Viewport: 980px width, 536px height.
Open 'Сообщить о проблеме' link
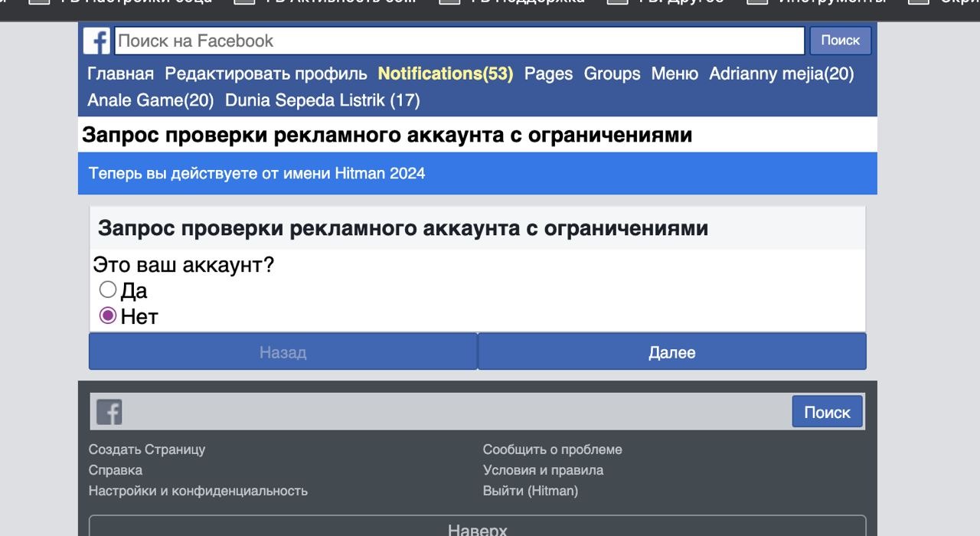click(553, 449)
